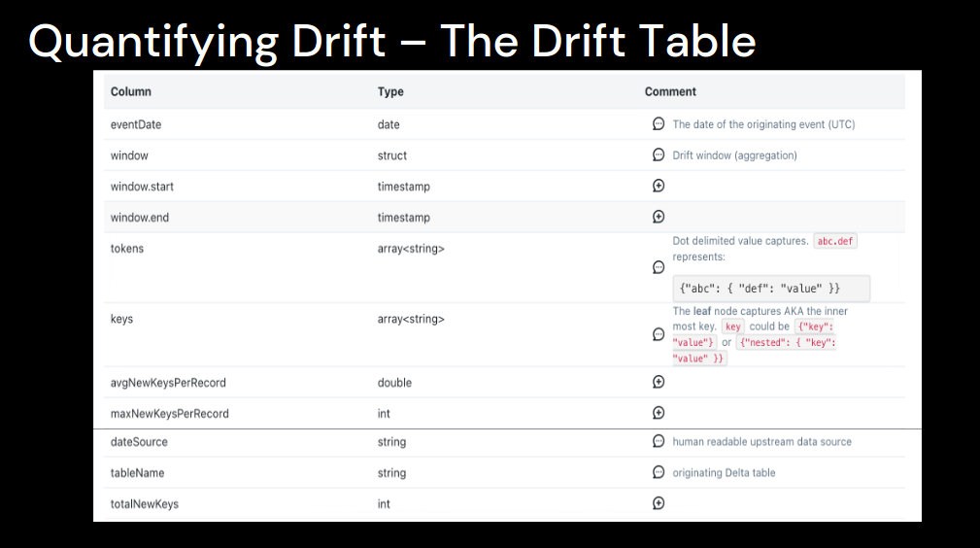Image resolution: width=980 pixels, height=548 pixels.
Task: Click the string type of dateSource
Action: (x=391, y=442)
